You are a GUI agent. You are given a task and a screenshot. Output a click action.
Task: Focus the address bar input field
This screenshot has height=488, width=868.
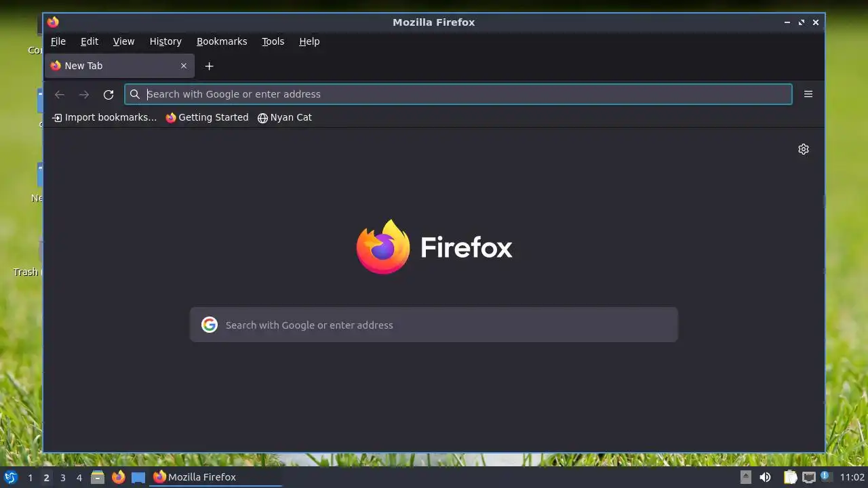[x=458, y=94]
